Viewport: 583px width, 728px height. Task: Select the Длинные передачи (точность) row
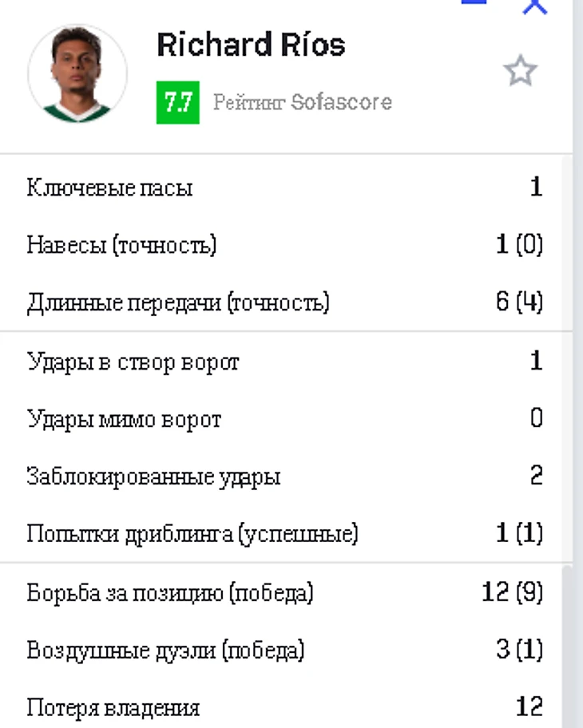(x=285, y=302)
